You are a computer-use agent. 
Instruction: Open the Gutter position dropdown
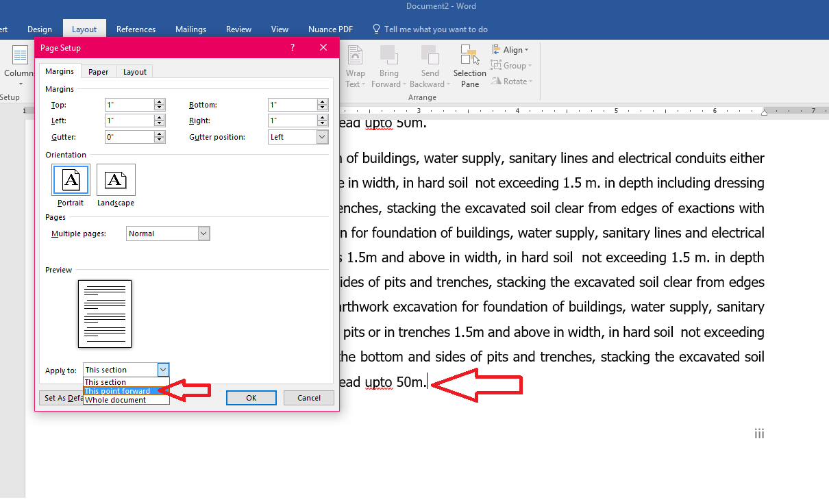click(x=321, y=136)
